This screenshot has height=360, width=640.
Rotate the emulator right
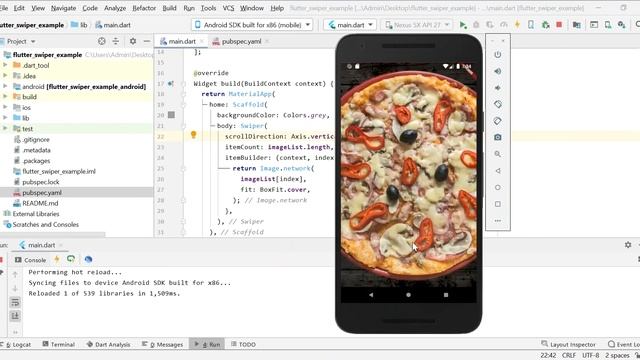(x=498, y=121)
